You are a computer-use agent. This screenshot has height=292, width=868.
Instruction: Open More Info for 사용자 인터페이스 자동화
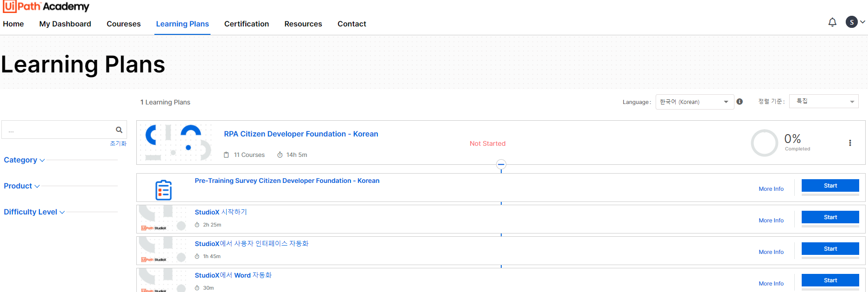pos(771,252)
